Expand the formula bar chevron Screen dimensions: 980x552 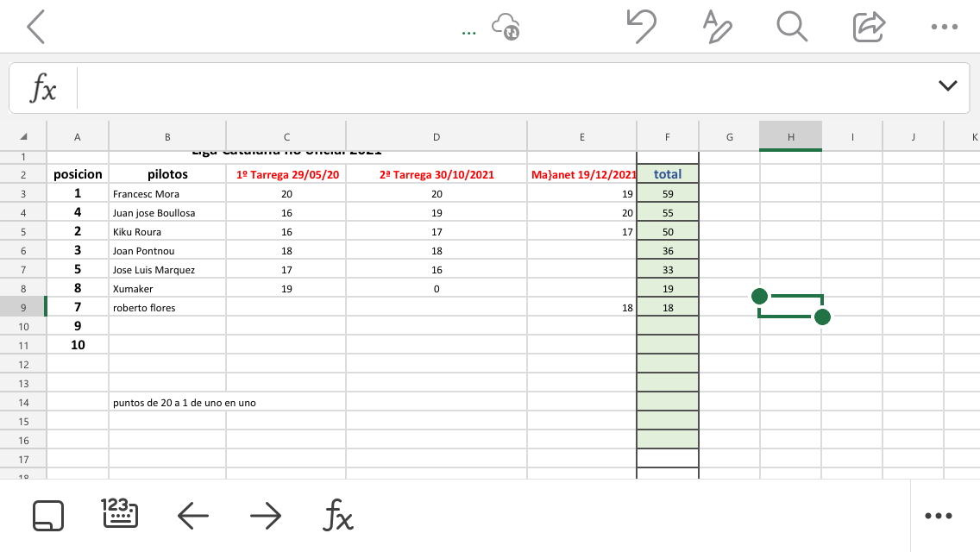[x=947, y=85]
